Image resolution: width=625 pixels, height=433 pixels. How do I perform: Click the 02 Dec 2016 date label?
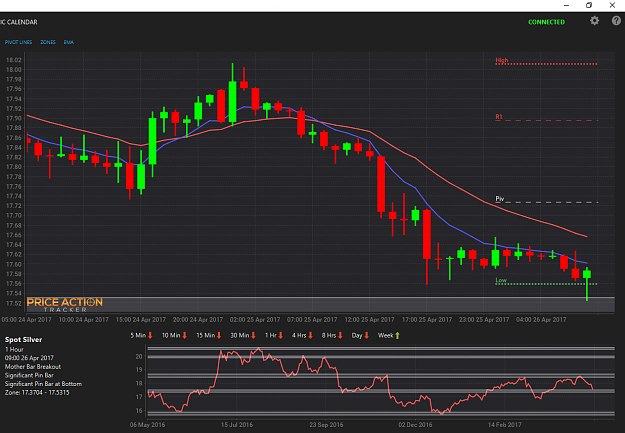415,425
